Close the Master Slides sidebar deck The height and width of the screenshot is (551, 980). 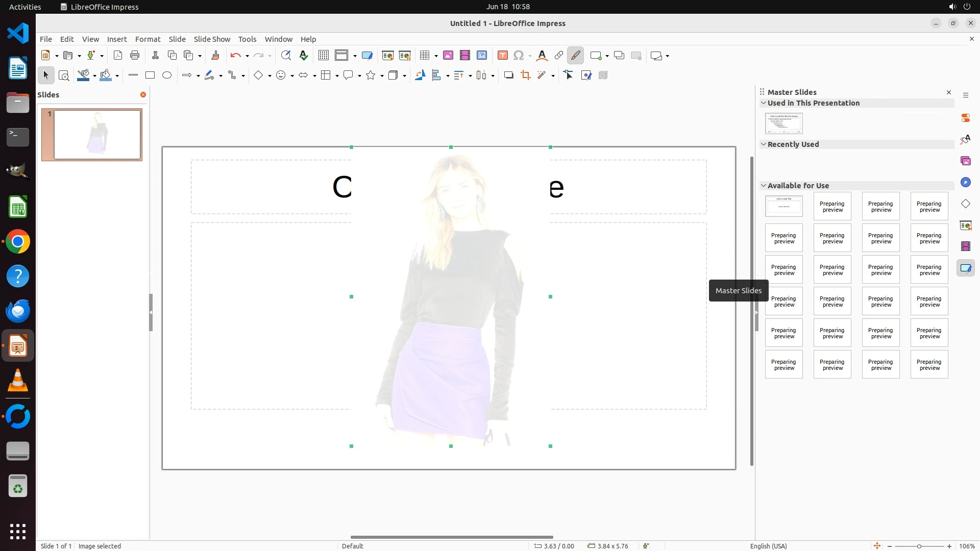[x=948, y=92]
